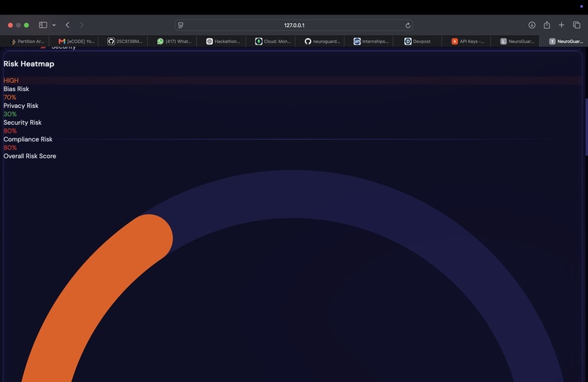Open a new tab with the plus icon
Screen dimensions: 588x382
point(562,25)
